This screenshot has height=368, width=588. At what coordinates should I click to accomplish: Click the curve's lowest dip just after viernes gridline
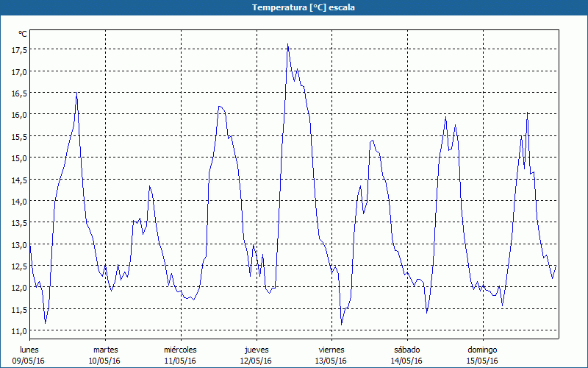(341, 324)
